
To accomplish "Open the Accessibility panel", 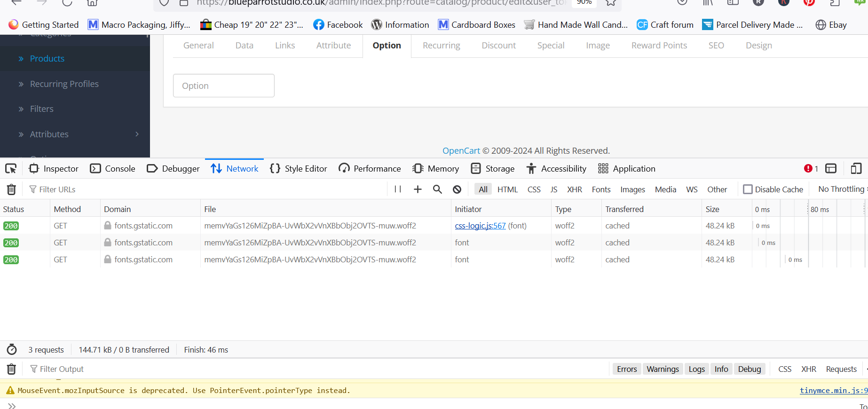I will (x=556, y=168).
